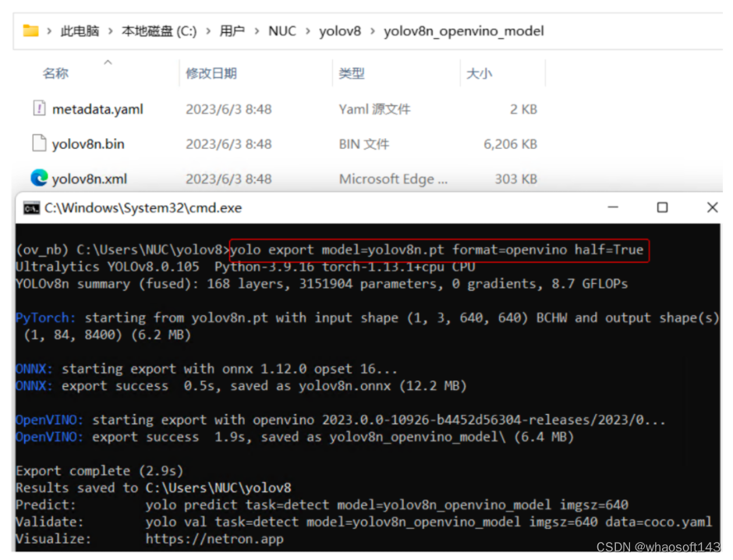Select the metadata.yaml document icon
This screenshot has height=560, width=733.
pos(41,108)
